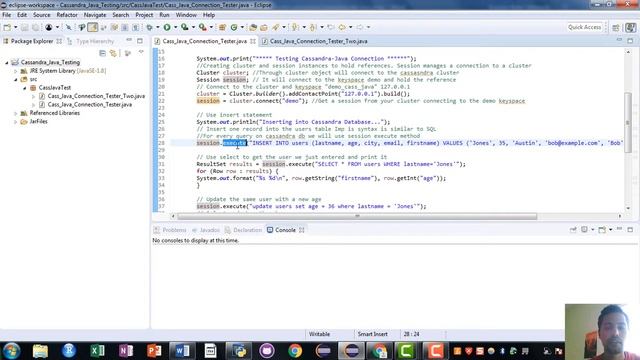640x360 pixels.
Task: Open the Project menu
Action: tap(144, 15)
